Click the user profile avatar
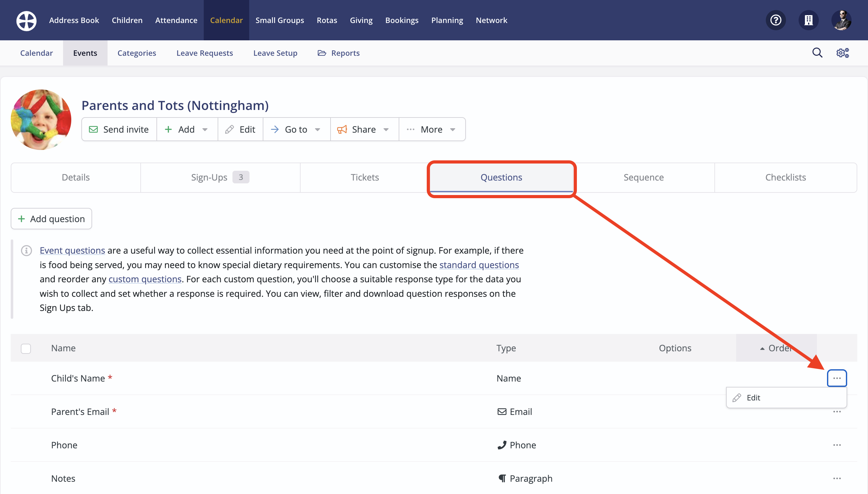868x494 pixels. [x=841, y=20]
